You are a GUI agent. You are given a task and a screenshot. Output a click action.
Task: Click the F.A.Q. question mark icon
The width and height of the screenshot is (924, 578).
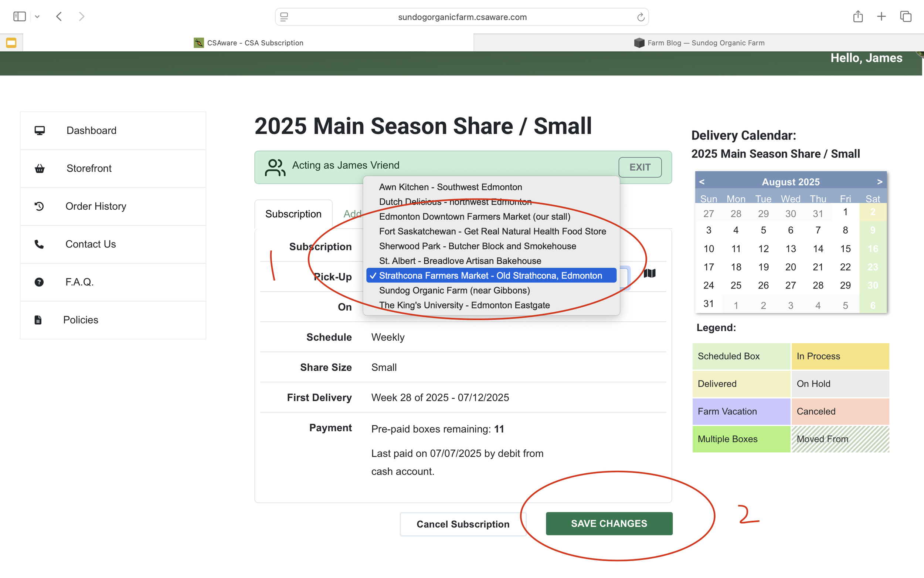click(39, 282)
